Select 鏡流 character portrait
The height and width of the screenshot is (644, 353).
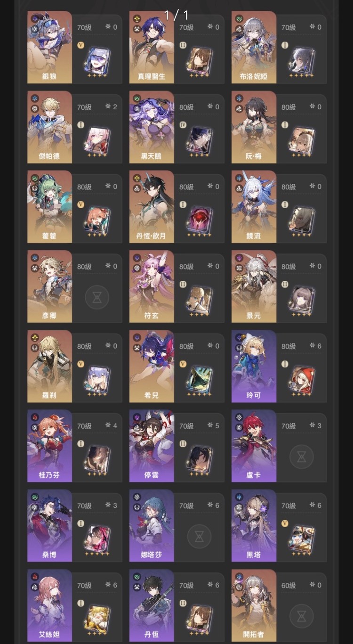(254, 207)
